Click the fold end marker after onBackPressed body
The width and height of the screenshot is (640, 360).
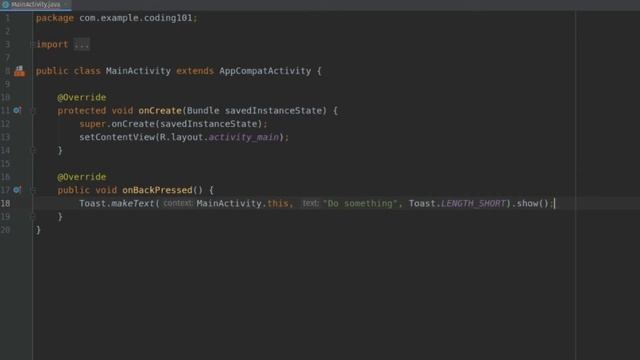click(33, 216)
